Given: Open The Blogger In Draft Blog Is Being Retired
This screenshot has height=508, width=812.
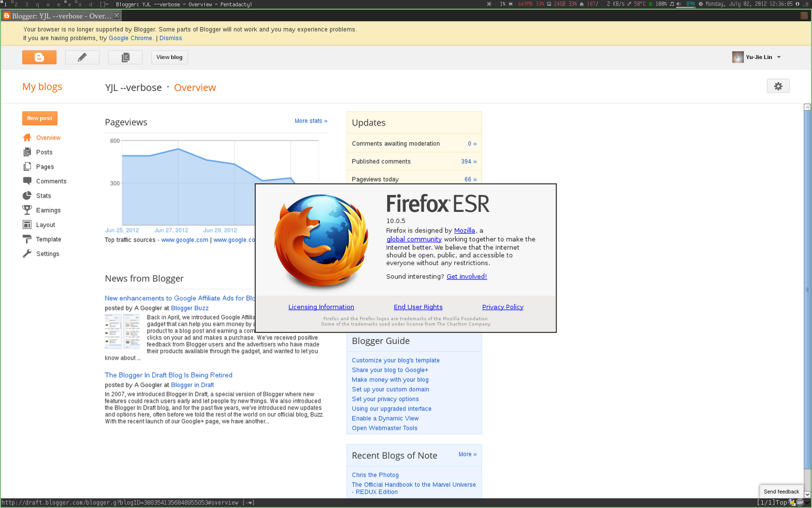Looking at the screenshot, I should coord(168,375).
